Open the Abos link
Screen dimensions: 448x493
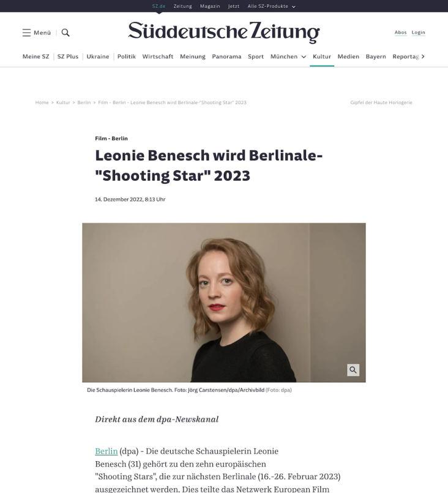coord(400,32)
